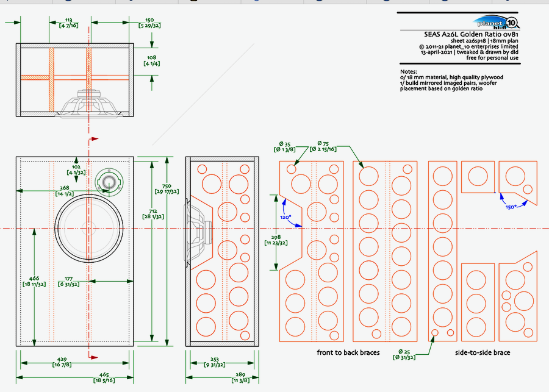Click the "Ø 25 [Ø 31/32]" hole callout
The image size is (549, 392).
(x=404, y=354)
